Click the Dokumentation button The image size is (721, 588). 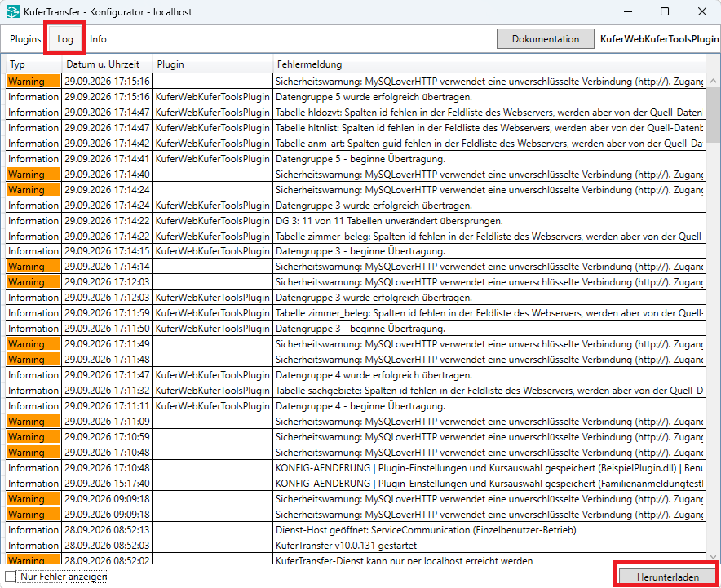click(x=546, y=39)
